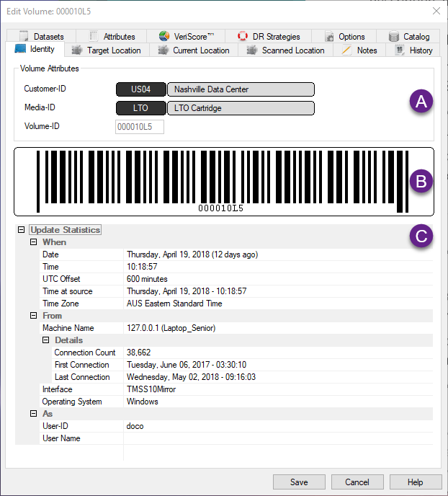448x496 pixels.
Task: Close the Edit Volume dialog
Action: point(436,11)
